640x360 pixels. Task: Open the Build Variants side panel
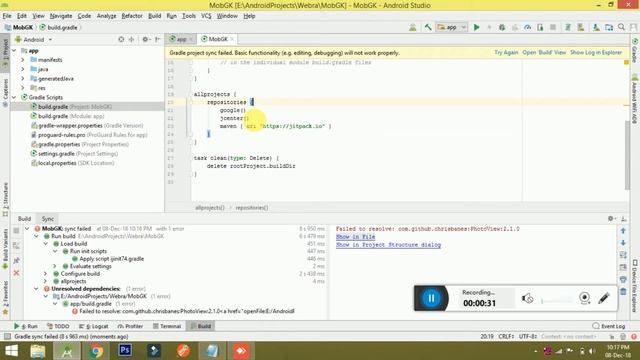pyautogui.click(x=5, y=248)
